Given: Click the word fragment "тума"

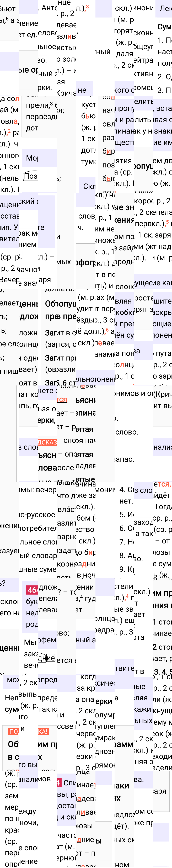Looking at the screenshot, I should [x=88, y=162].
